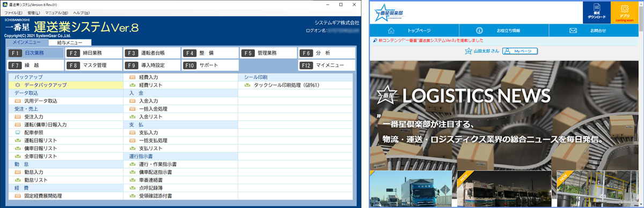The height and width of the screenshot is (208, 644).
Task: Open the ファイル(F) menu
Action: pyautogui.click(x=13, y=12)
